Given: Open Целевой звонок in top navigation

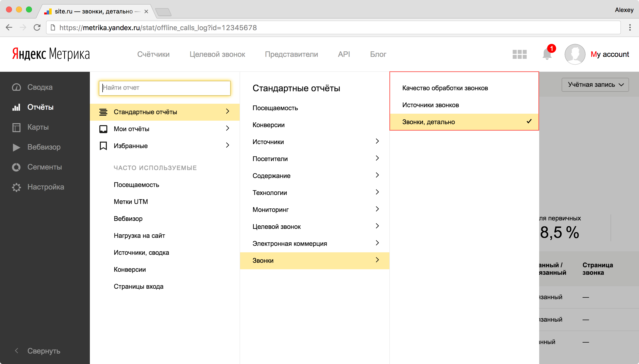Looking at the screenshot, I should pos(217,54).
